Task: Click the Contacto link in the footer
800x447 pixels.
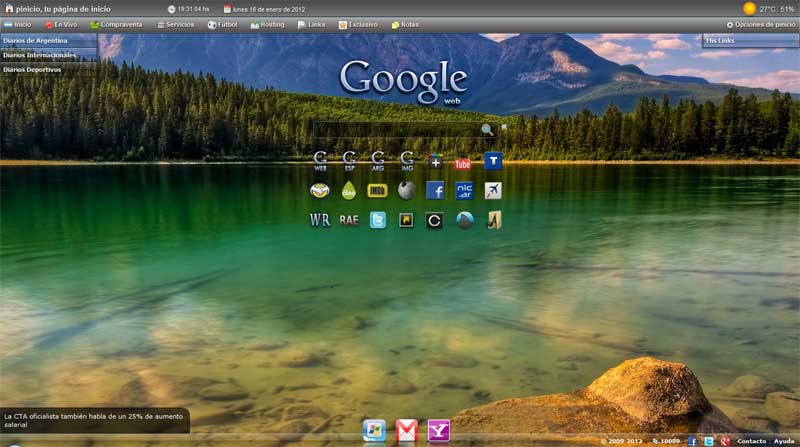Action: [751, 441]
